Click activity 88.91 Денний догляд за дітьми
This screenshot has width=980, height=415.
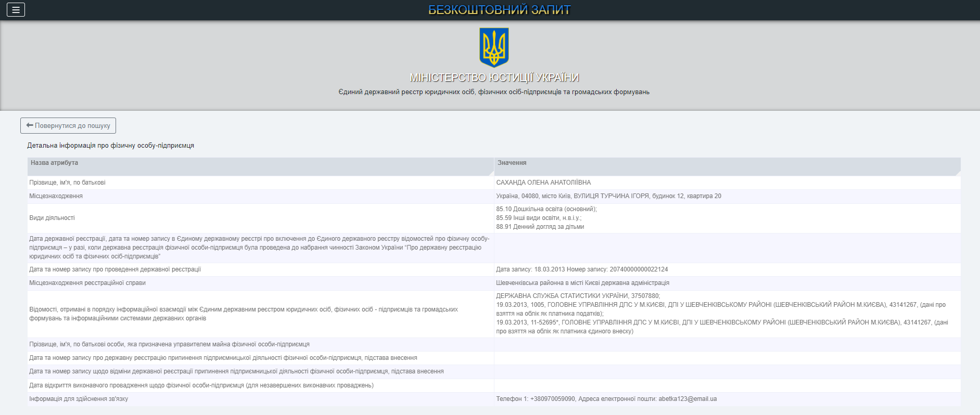540,227
